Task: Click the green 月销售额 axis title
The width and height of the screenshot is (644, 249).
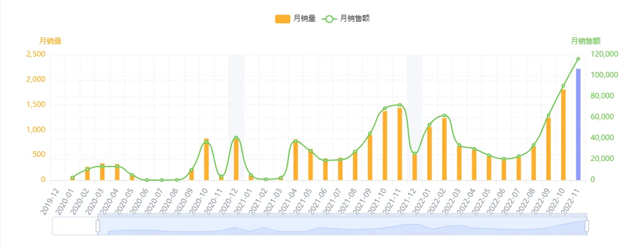Action: click(x=586, y=41)
